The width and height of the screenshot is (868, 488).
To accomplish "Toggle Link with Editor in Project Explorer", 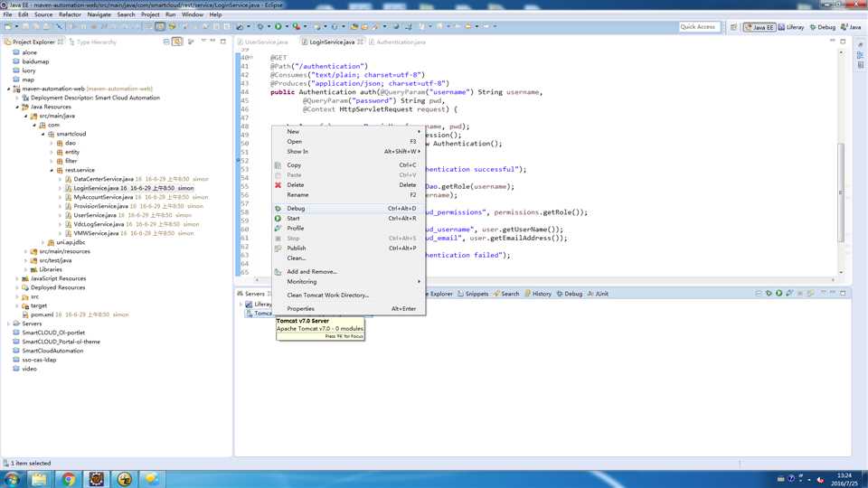I will tap(177, 42).
